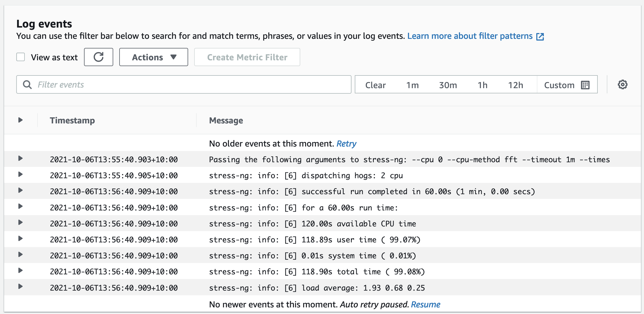The image size is (644, 314).
Task: Expand the '120.00s available CPU time' row
Action: 20,222
